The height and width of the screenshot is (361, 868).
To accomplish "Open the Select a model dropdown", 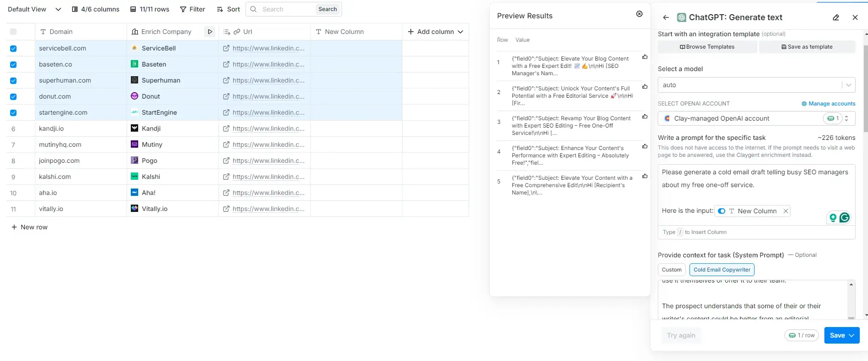I will [x=756, y=85].
